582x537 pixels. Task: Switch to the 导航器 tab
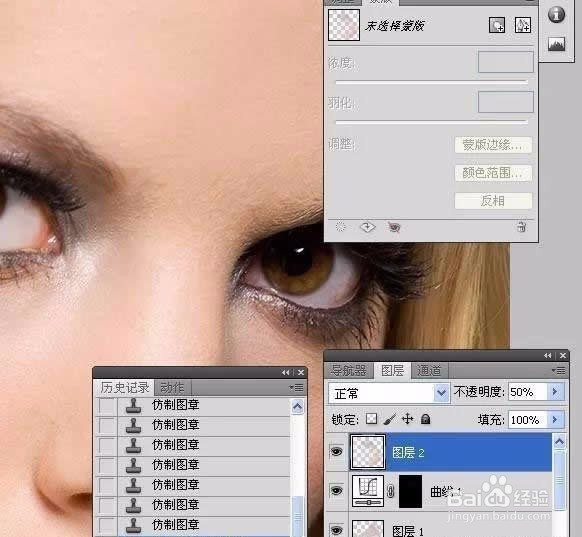point(349,370)
